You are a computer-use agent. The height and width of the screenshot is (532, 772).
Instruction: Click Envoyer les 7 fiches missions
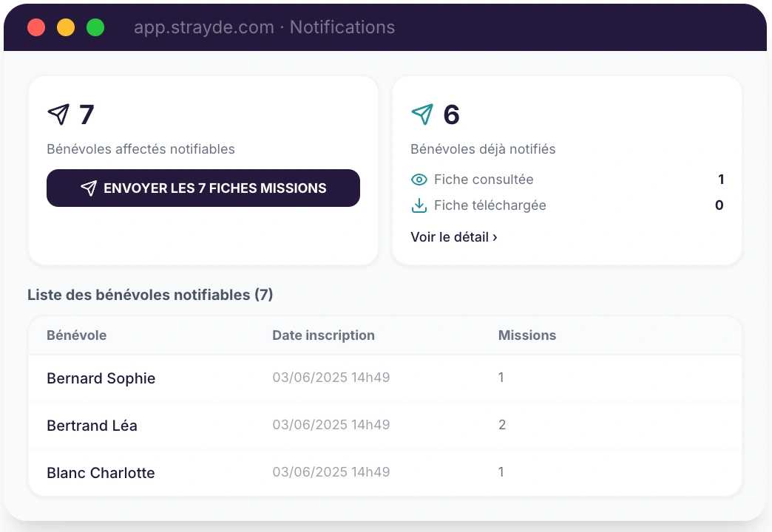203,188
